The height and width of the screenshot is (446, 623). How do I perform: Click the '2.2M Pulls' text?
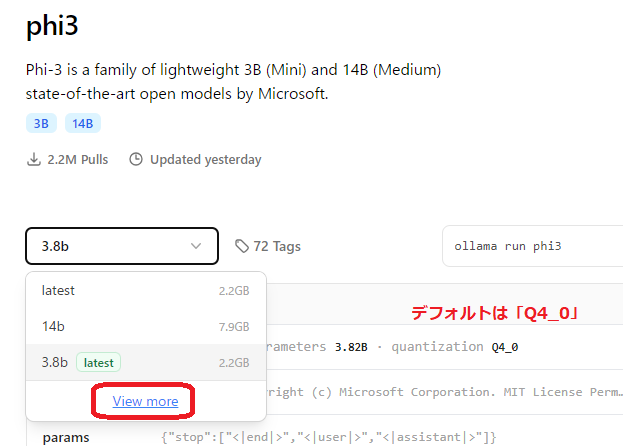(x=78, y=160)
